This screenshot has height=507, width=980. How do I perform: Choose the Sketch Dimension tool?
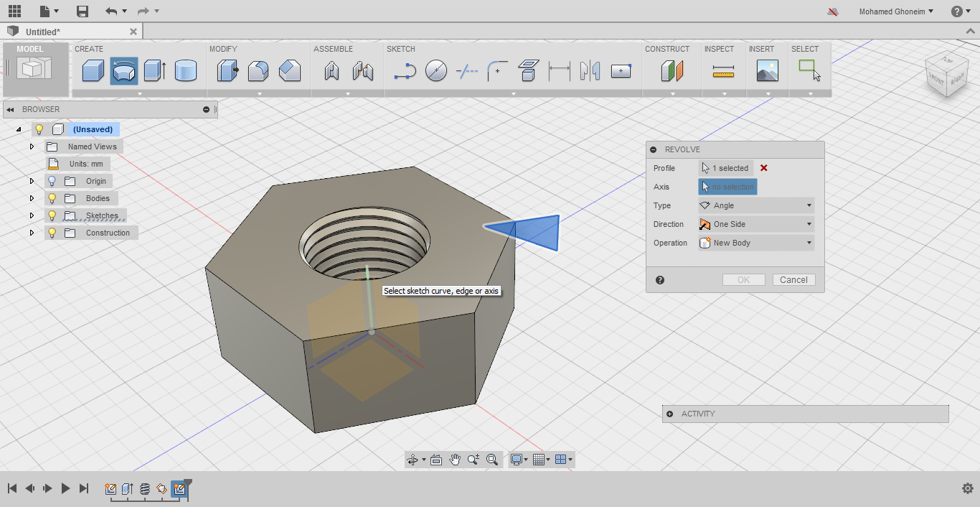pyautogui.click(x=559, y=71)
